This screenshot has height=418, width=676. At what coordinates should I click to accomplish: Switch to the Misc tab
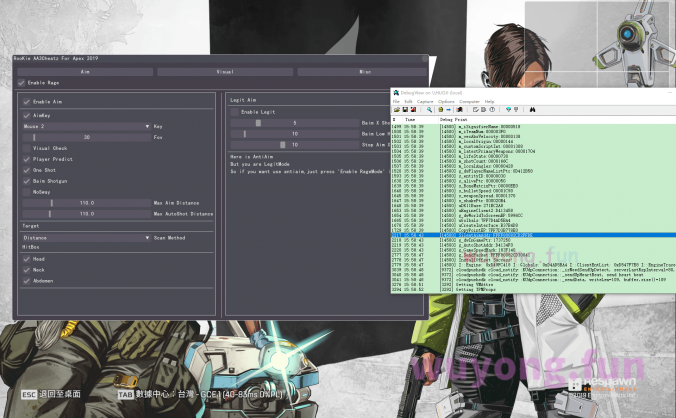(364, 72)
